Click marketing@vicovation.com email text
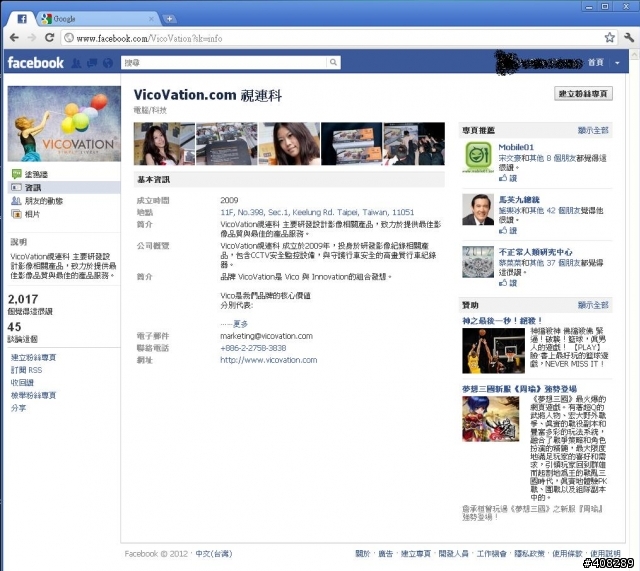Viewport: 640px width, 571px height. coord(267,336)
